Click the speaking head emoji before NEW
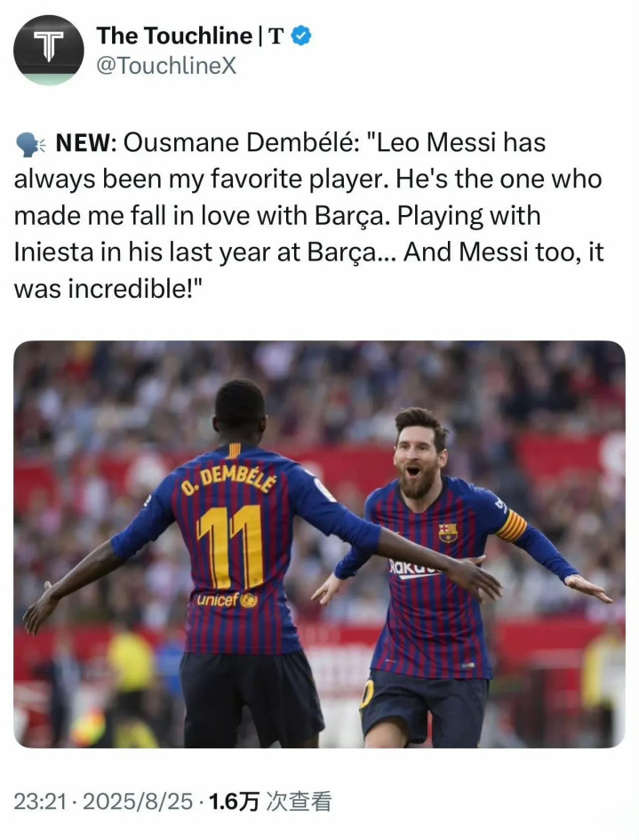This screenshot has width=639, height=840. tap(30, 144)
